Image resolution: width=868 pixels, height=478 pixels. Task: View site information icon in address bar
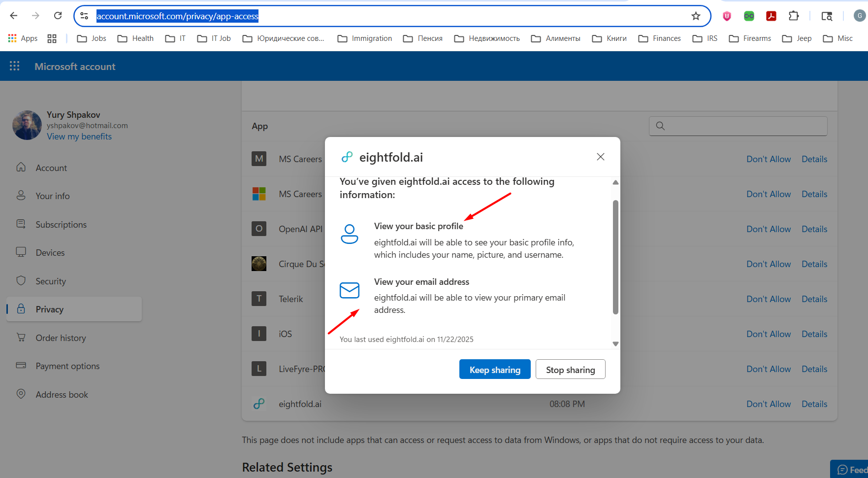point(84,16)
